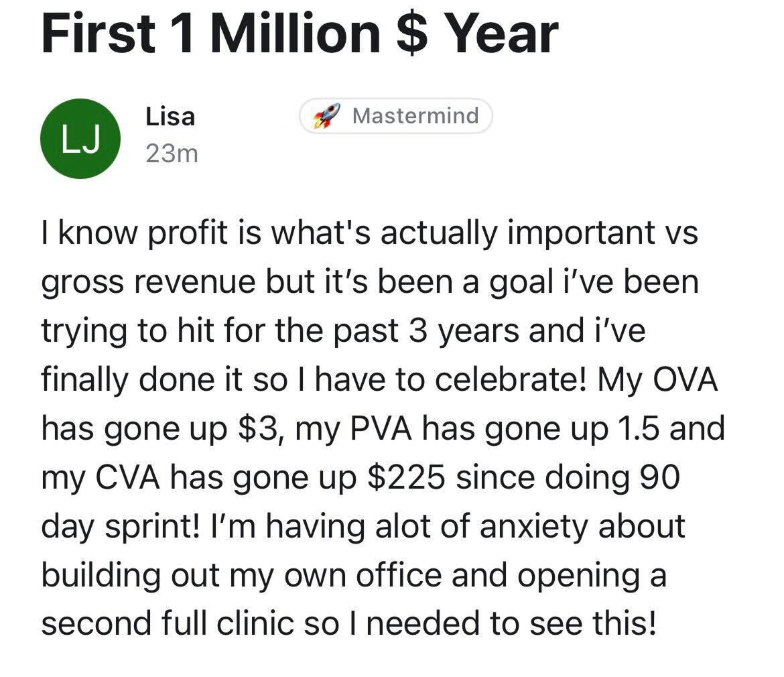Open the 'First 1 Million $ Year' post title
Image resolution: width=784 pixels, height=677 pixels.
(300, 34)
